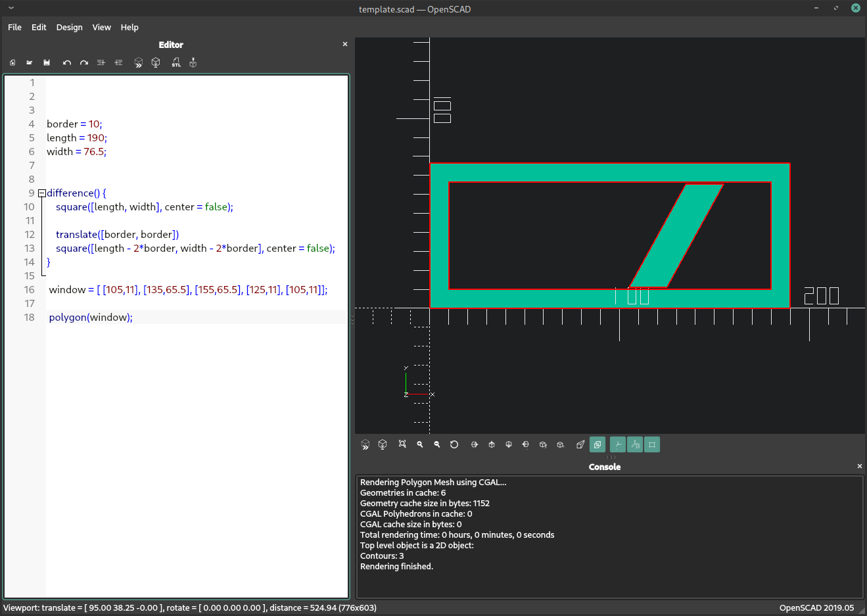
Task: Disable Show Edges in viewport toolbar
Action: coord(652,444)
